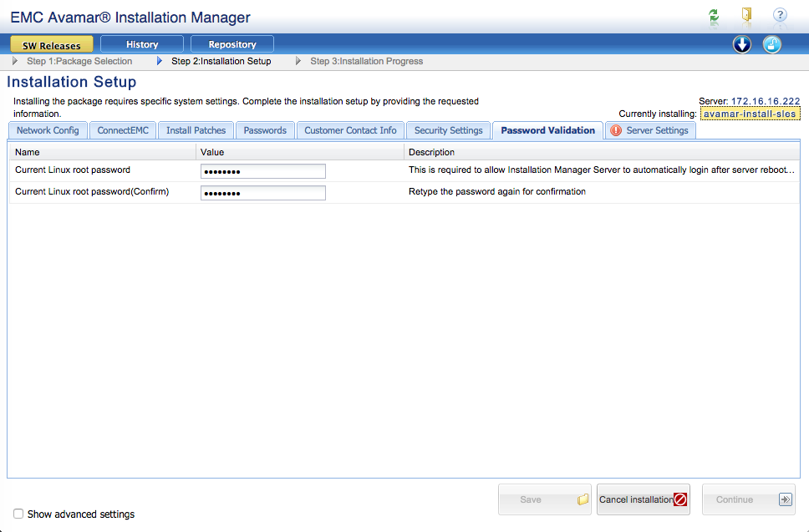The image size is (809, 532).
Task: Expand Step 1: Package Selection arrow
Action: [16, 61]
